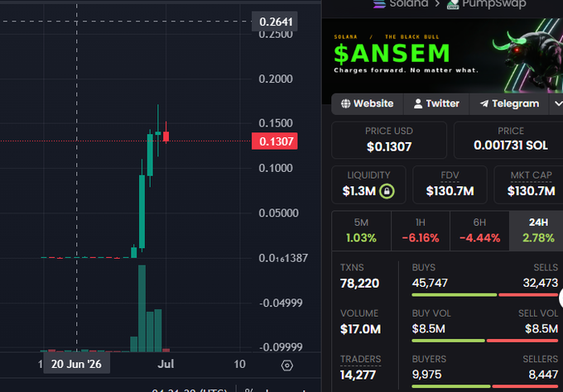Viewport: 563px width, 392px height.
Task: Click the BUYERS 9,975 value
Action: coord(426,375)
